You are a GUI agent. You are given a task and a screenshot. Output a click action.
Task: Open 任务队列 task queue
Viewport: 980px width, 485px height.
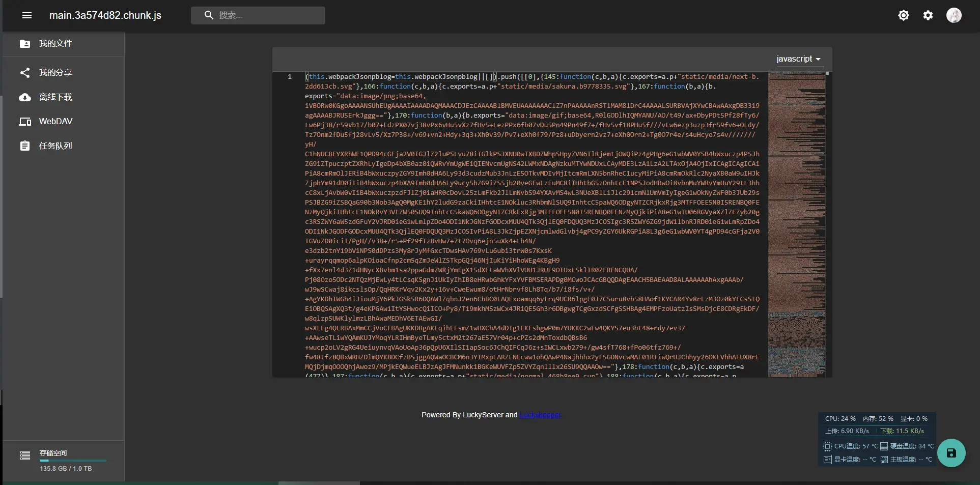[64, 146]
